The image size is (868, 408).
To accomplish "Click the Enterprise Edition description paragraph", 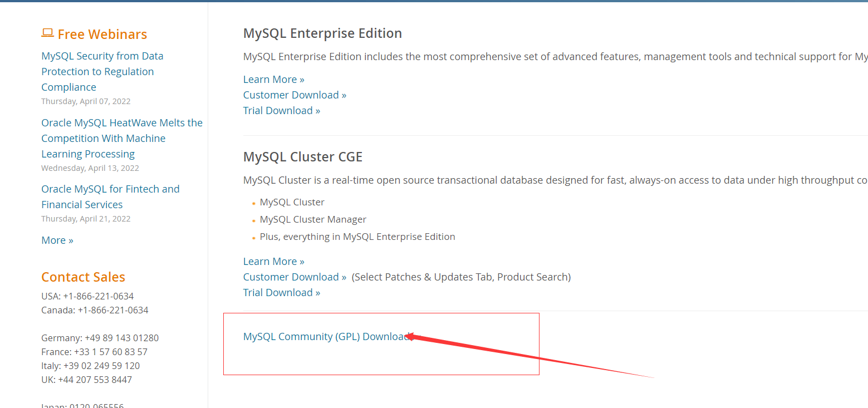I will (556, 56).
